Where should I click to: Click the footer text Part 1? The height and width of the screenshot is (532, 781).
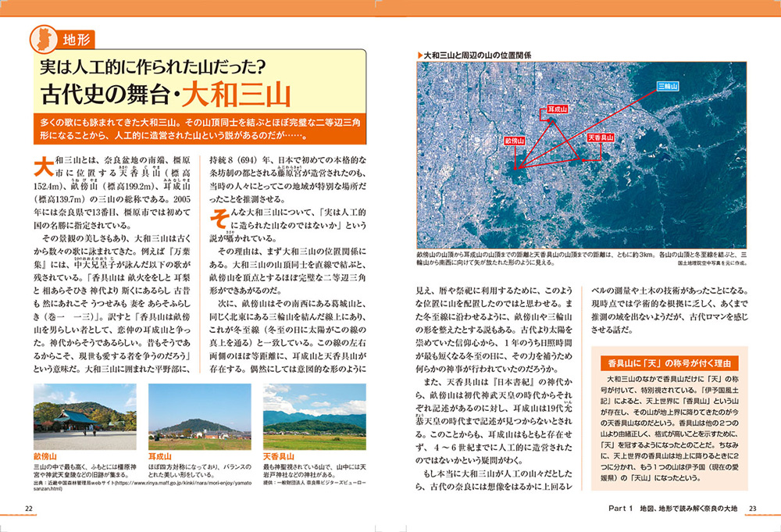pos(620,509)
